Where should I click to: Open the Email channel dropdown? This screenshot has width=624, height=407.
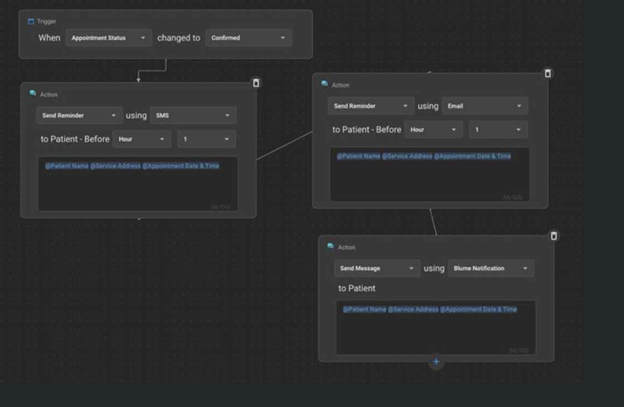pyautogui.click(x=485, y=106)
